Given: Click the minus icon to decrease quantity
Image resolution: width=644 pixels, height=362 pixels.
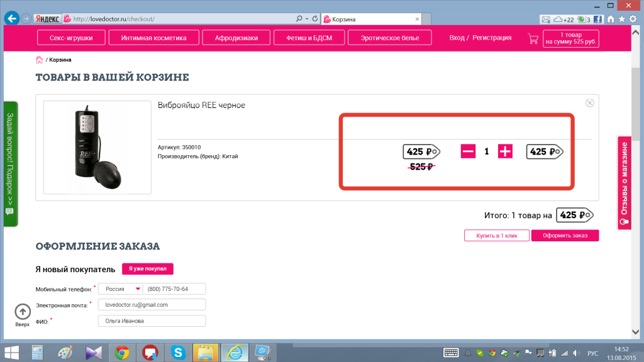Looking at the screenshot, I should coord(468,151).
